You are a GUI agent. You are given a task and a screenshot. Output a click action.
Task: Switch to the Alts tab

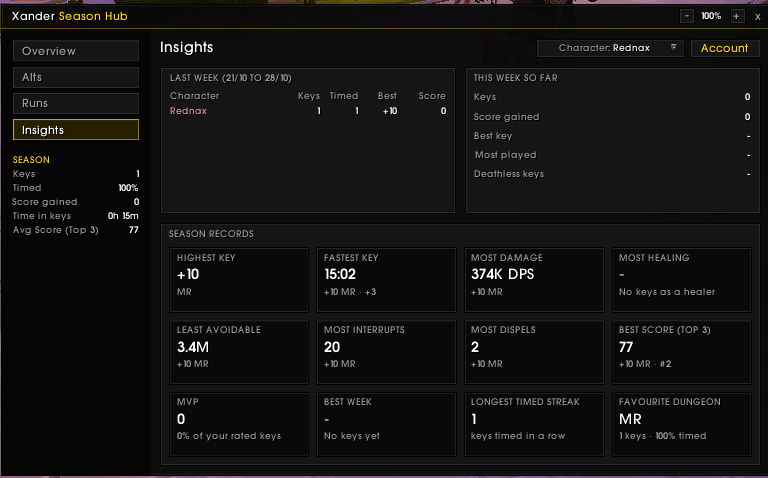[x=76, y=77]
